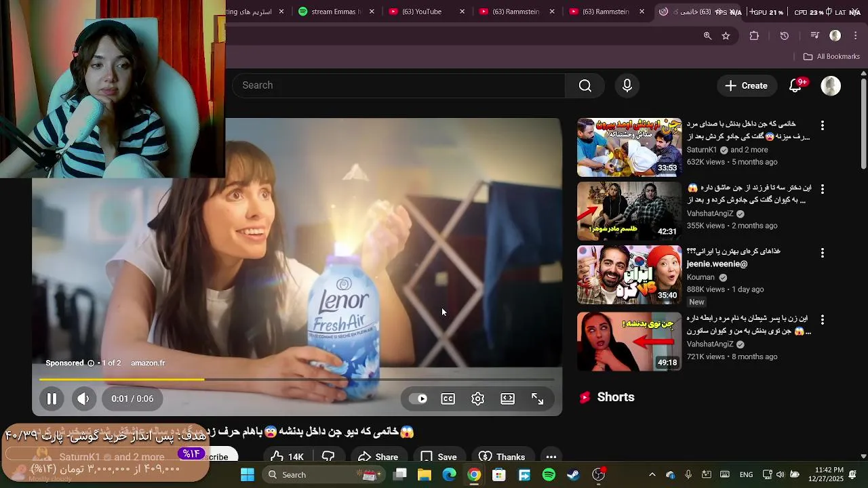Share this video
This screenshot has width=868, height=488.
click(378, 457)
